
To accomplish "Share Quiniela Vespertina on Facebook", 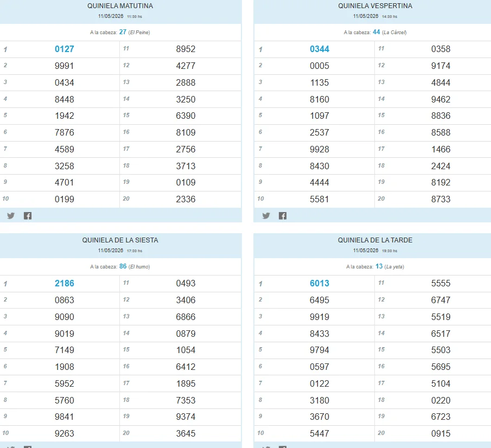I will (283, 216).
